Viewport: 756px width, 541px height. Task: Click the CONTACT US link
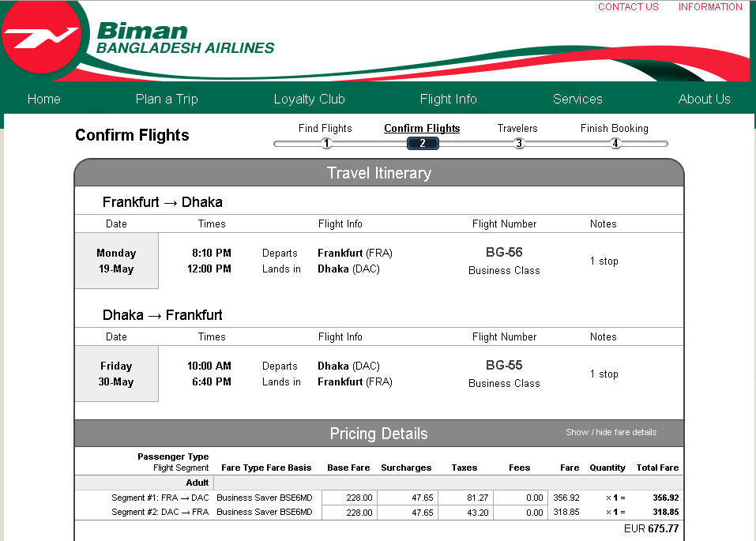point(628,7)
